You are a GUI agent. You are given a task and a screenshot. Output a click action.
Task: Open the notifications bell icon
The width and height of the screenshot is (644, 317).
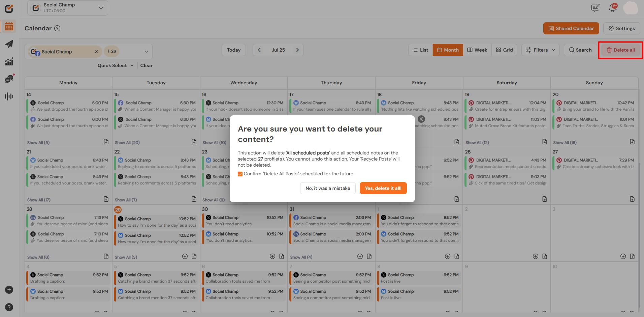[x=613, y=8]
